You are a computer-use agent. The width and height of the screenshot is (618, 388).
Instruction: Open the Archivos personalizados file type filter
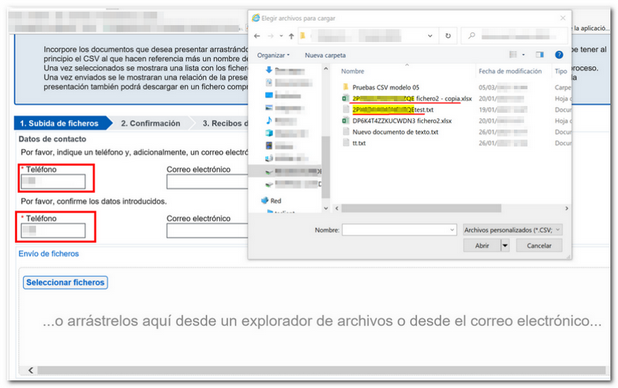click(512, 230)
